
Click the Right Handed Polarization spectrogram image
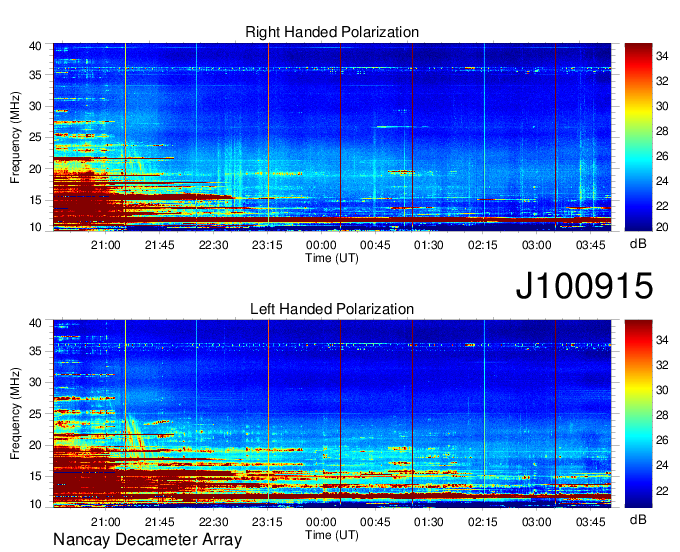click(x=332, y=137)
